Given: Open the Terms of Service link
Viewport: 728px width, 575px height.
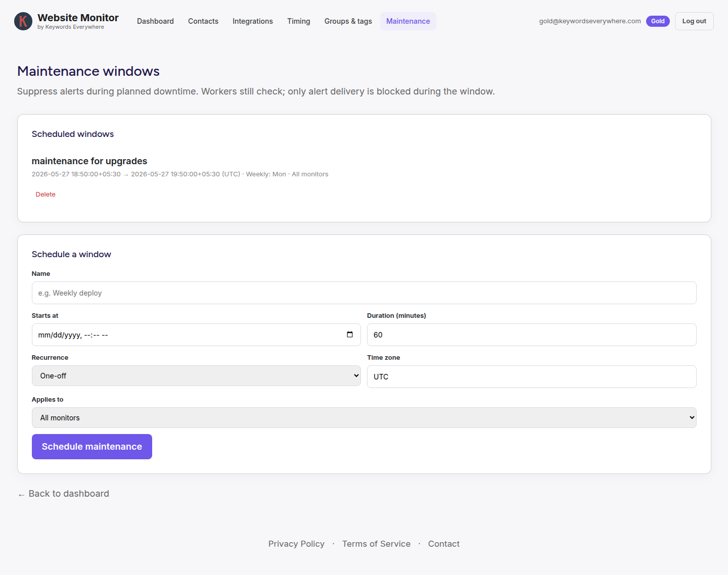Looking at the screenshot, I should click(x=376, y=544).
